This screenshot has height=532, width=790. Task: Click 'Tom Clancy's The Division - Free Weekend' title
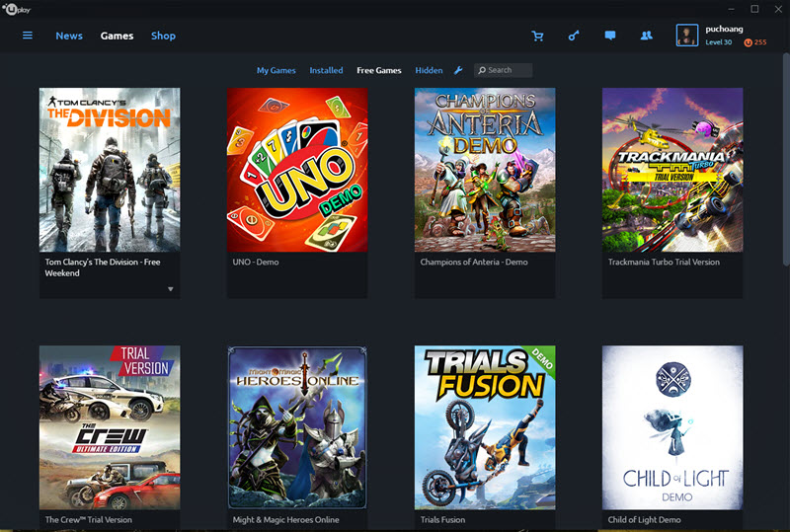[x=103, y=267]
